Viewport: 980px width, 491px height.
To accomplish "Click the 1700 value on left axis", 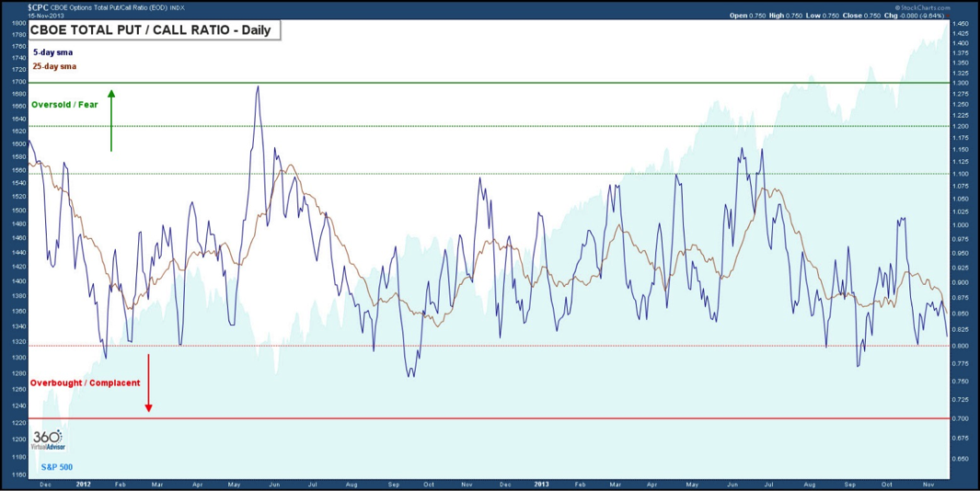I will tap(18, 82).
